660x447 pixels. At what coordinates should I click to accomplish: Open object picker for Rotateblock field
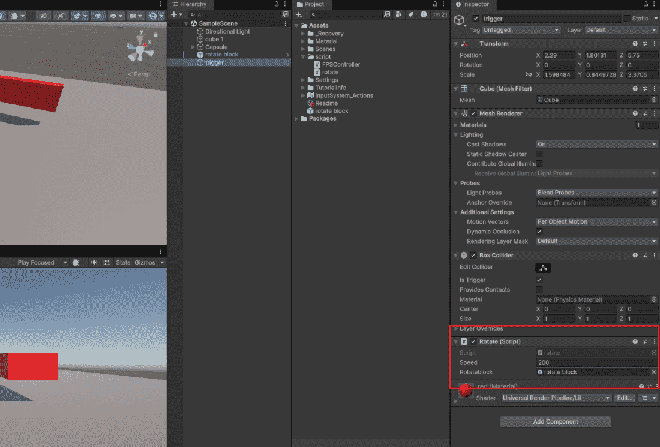(654, 372)
